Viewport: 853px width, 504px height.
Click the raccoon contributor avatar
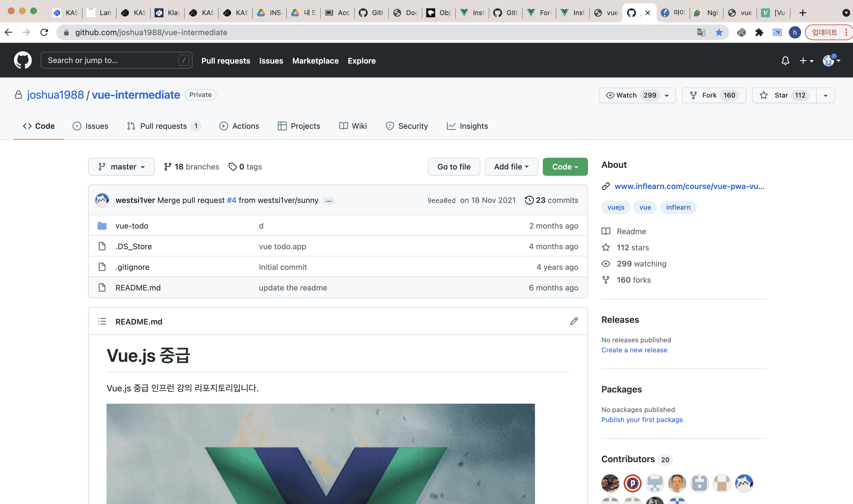pyautogui.click(x=744, y=483)
